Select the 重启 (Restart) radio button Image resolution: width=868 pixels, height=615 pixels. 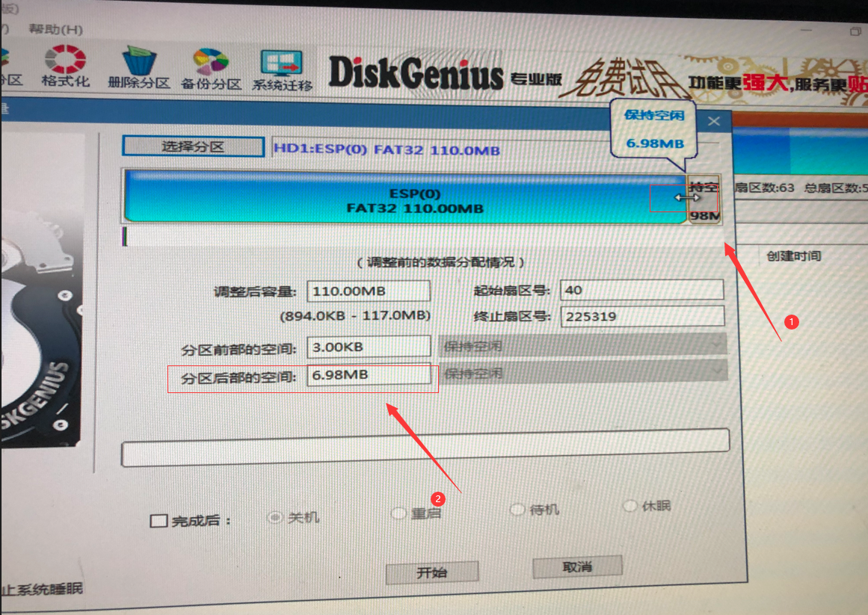[398, 513]
